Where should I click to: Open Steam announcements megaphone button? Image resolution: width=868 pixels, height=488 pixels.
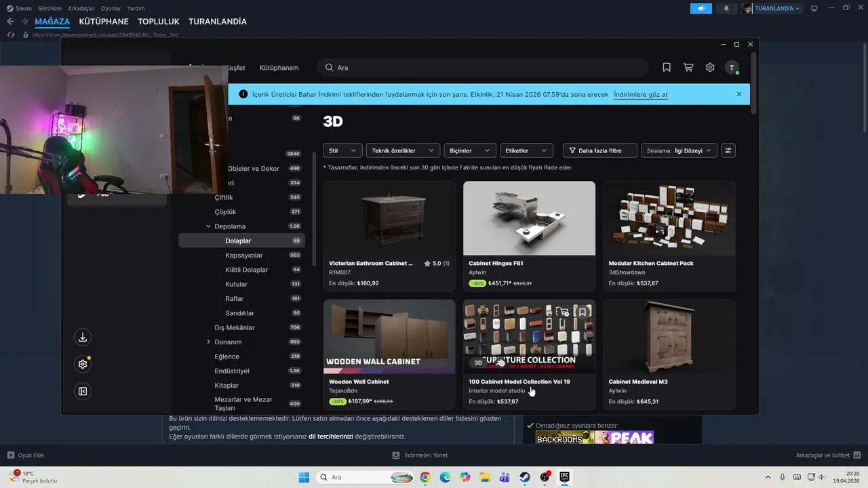(701, 8)
